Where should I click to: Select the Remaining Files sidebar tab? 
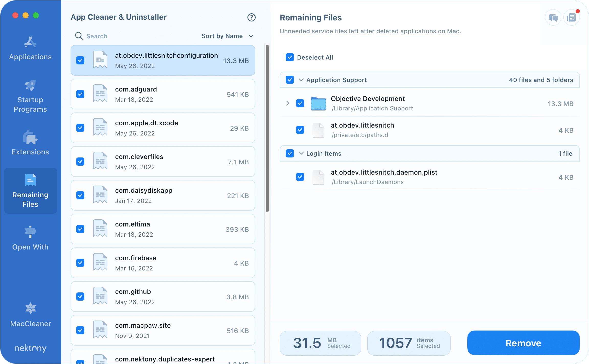point(30,191)
